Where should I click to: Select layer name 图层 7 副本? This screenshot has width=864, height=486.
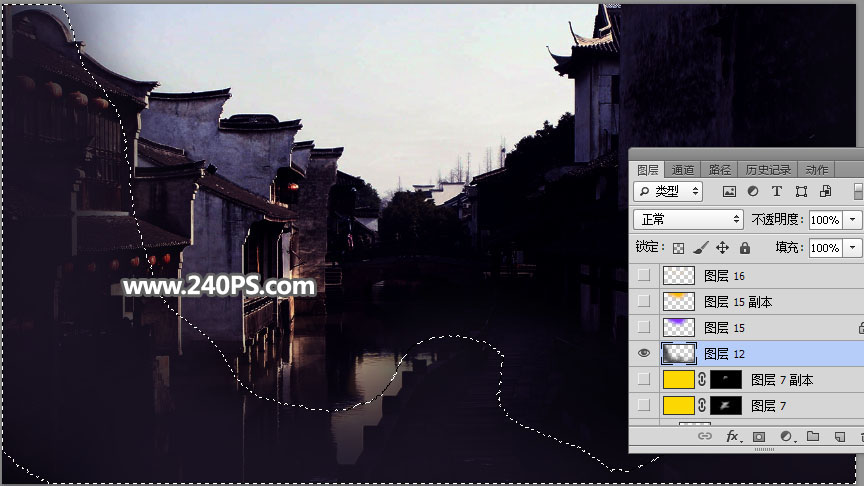(782, 380)
